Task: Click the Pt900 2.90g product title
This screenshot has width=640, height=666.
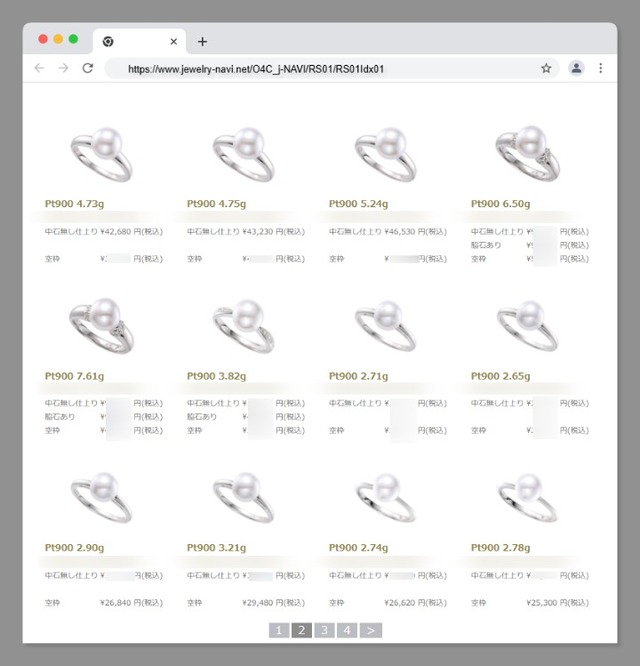Action: click(x=74, y=548)
